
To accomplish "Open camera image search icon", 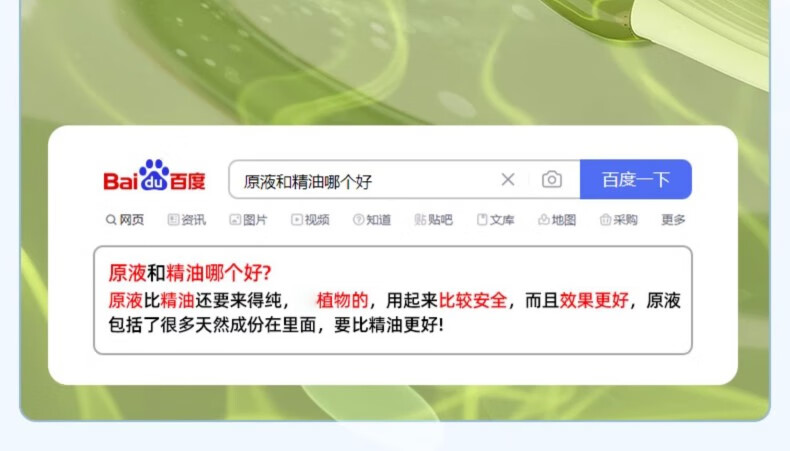I will point(552,179).
